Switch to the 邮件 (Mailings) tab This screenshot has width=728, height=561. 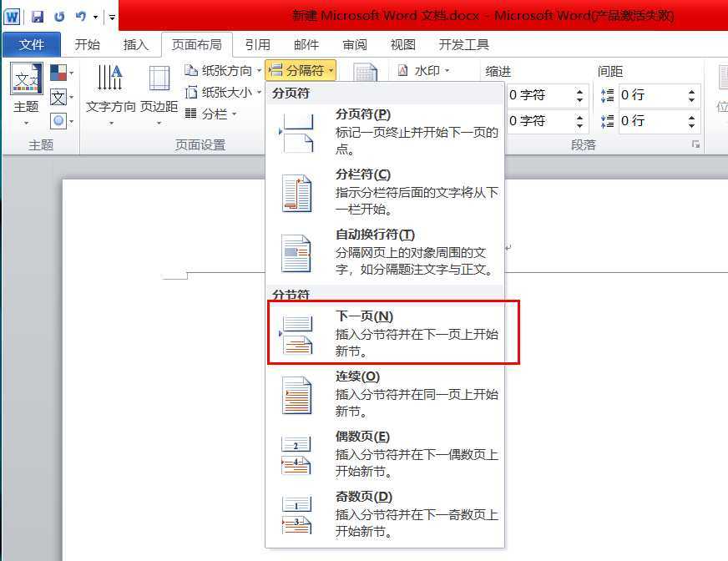tap(306, 44)
